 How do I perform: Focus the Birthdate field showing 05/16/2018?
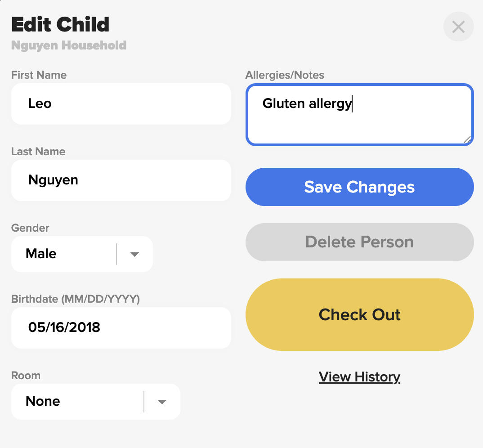(x=121, y=328)
